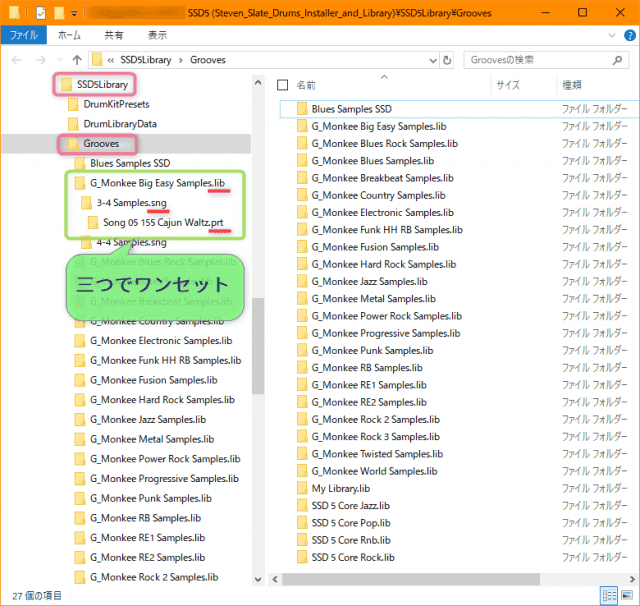Select G_Monkee Electronic Samples.lib in file list
The height and width of the screenshot is (606, 640).
pos(382,213)
